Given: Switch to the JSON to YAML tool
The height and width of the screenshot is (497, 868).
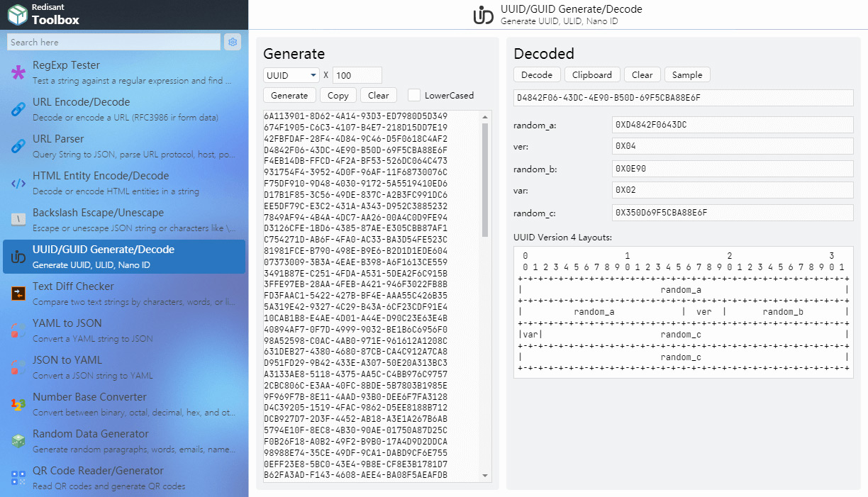Looking at the screenshot, I should point(124,367).
